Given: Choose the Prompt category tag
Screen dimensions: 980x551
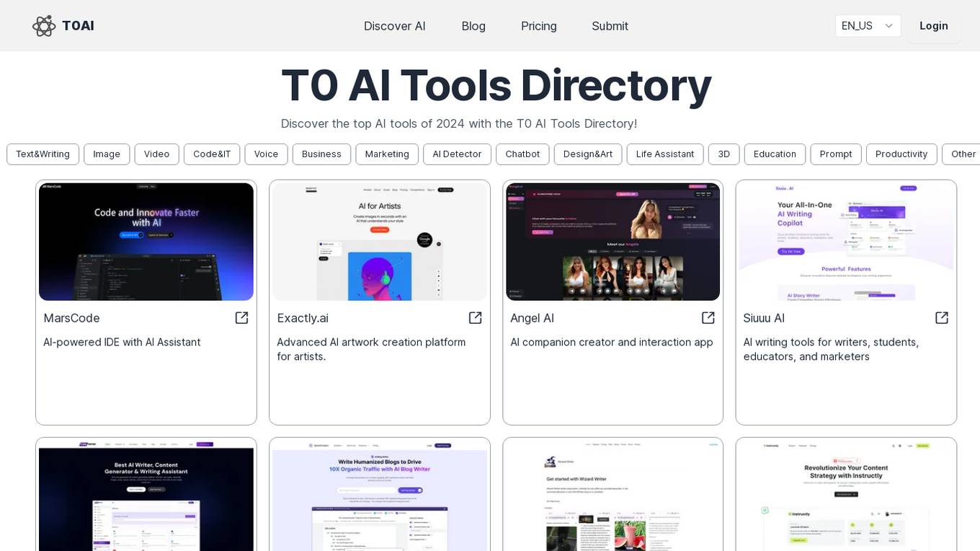Looking at the screenshot, I should pyautogui.click(x=836, y=154).
